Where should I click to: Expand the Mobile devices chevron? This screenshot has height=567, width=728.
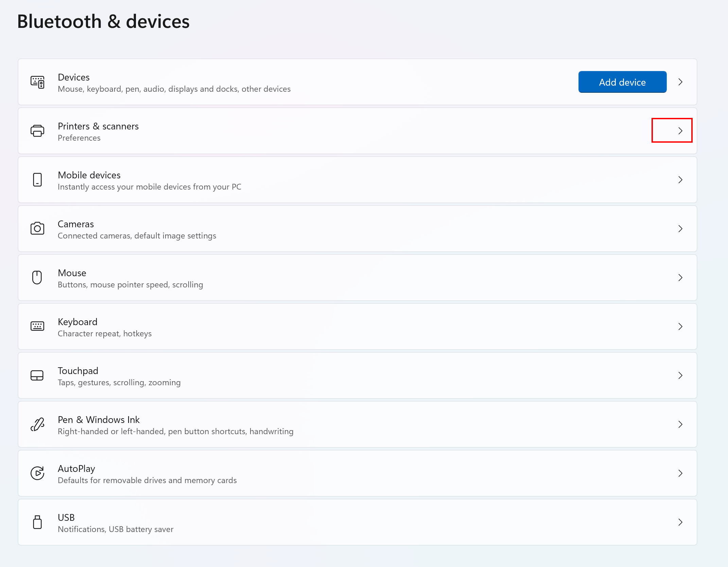pos(680,180)
